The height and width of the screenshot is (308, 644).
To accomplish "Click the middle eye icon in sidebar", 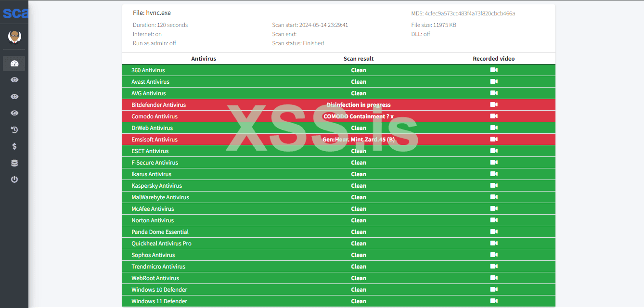I will coord(14,97).
